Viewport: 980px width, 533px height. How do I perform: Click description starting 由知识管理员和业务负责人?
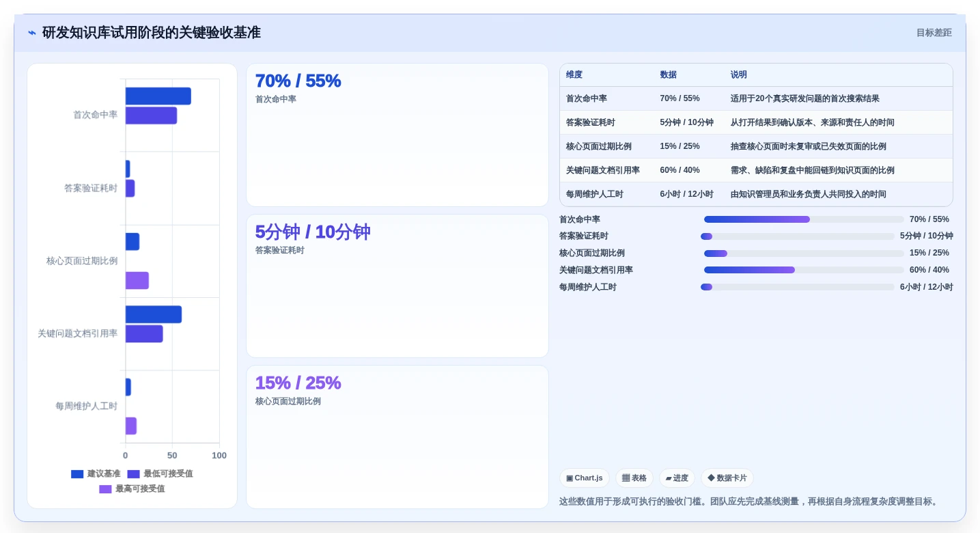(808, 194)
